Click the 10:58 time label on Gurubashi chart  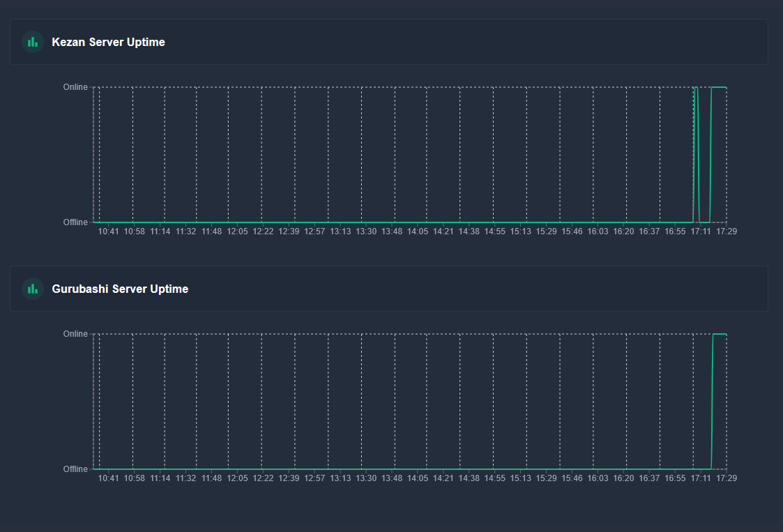pos(135,478)
